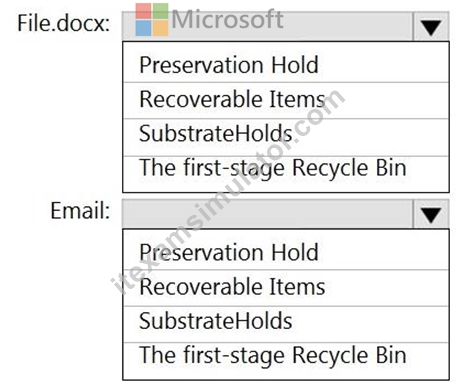Click the File.docx label
Screen dimensions: 461x382
click(64, 23)
